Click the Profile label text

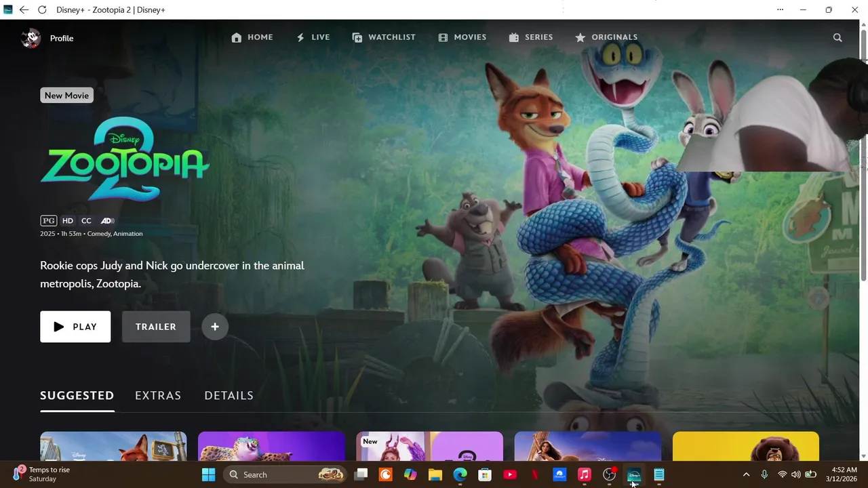[x=62, y=38]
